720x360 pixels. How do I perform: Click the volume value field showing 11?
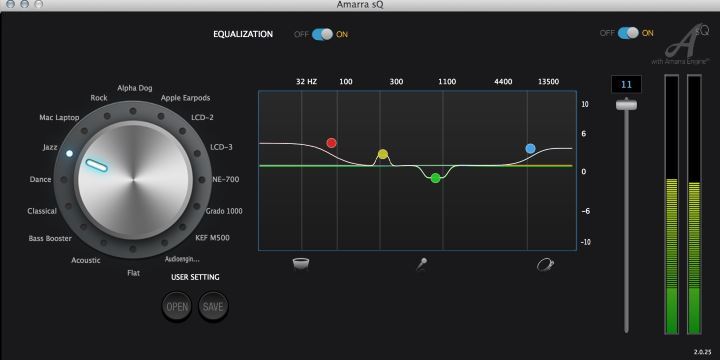tap(626, 84)
